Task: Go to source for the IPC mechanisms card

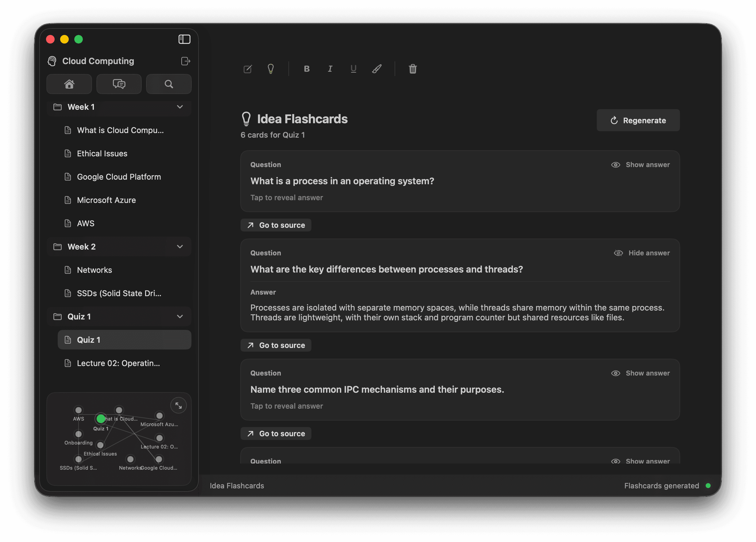Action: pyautogui.click(x=276, y=434)
